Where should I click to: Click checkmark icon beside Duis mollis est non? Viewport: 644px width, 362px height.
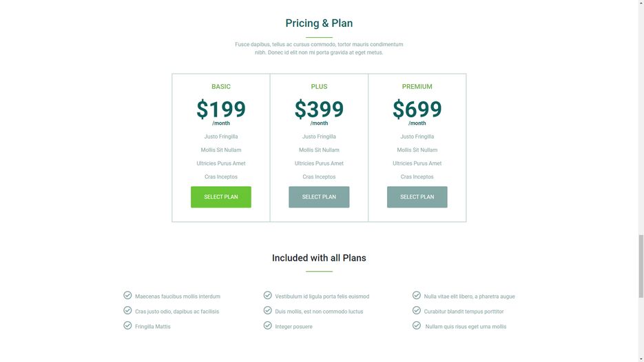coord(268,310)
